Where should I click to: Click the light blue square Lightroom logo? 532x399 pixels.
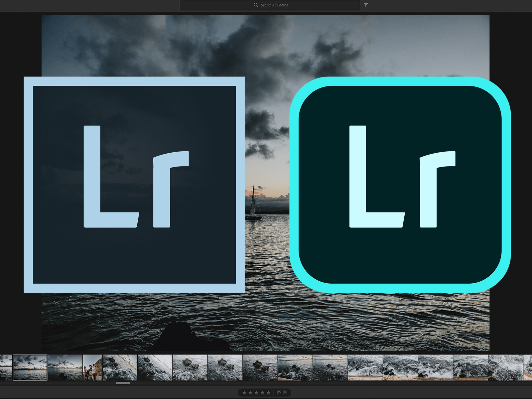[134, 184]
